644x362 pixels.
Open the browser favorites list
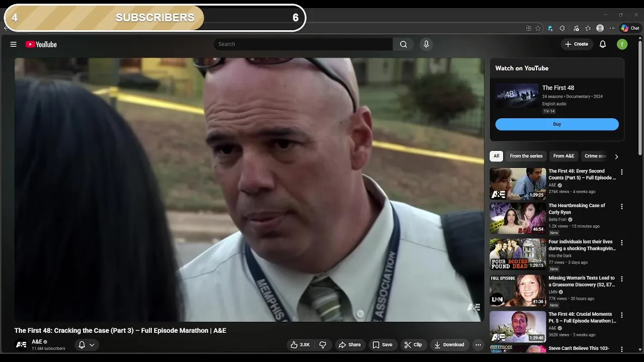[x=588, y=28]
